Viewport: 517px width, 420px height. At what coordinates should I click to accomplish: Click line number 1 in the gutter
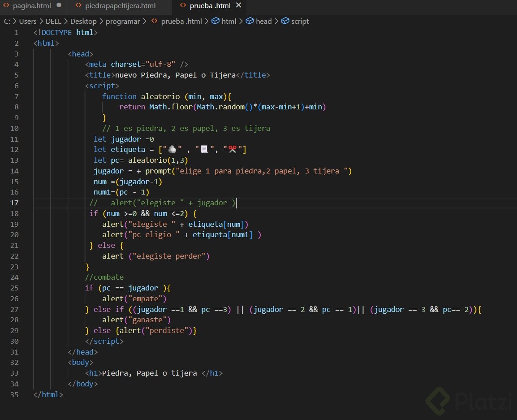16,33
